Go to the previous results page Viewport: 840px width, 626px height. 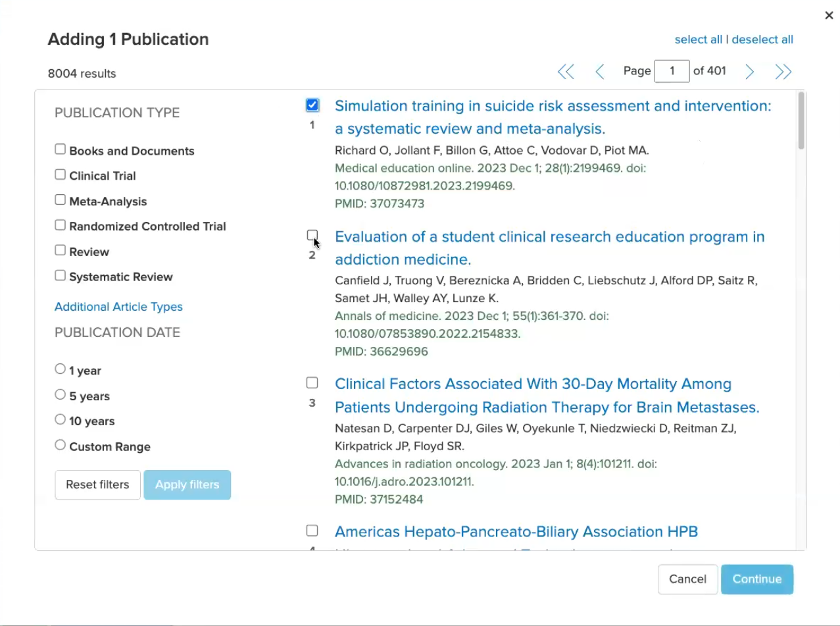599,72
